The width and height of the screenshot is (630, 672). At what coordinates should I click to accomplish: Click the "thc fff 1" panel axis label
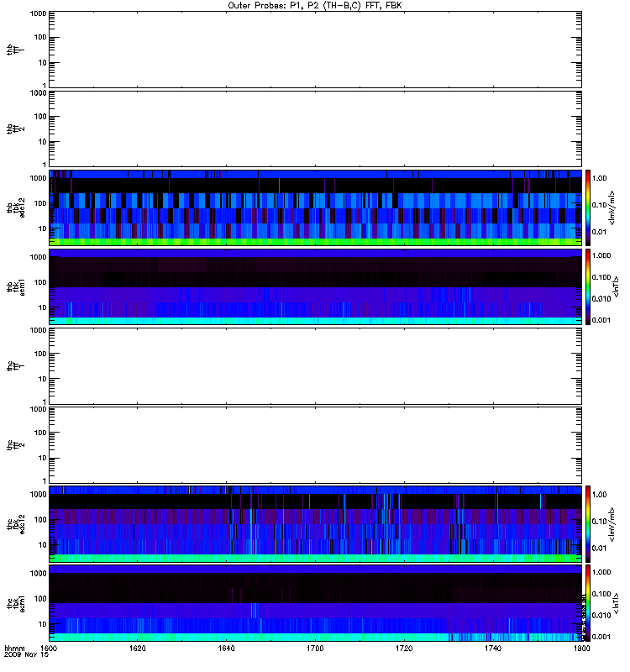point(15,366)
